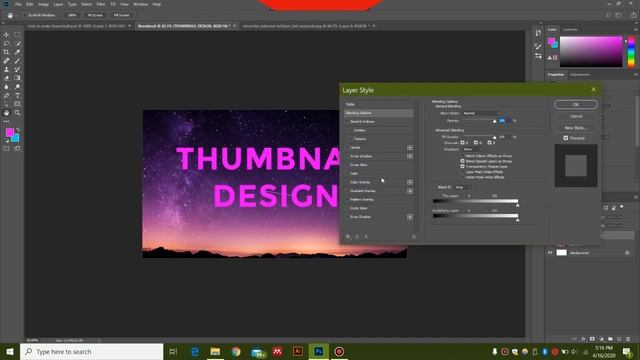Add another Stroke effect with plus icon
This screenshot has height=360, width=640.
click(x=410, y=148)
